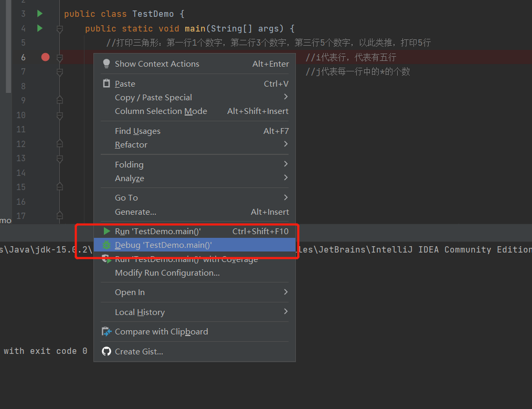
Task: Click the 'with exit code 0' console text
Action: (46, 351)
